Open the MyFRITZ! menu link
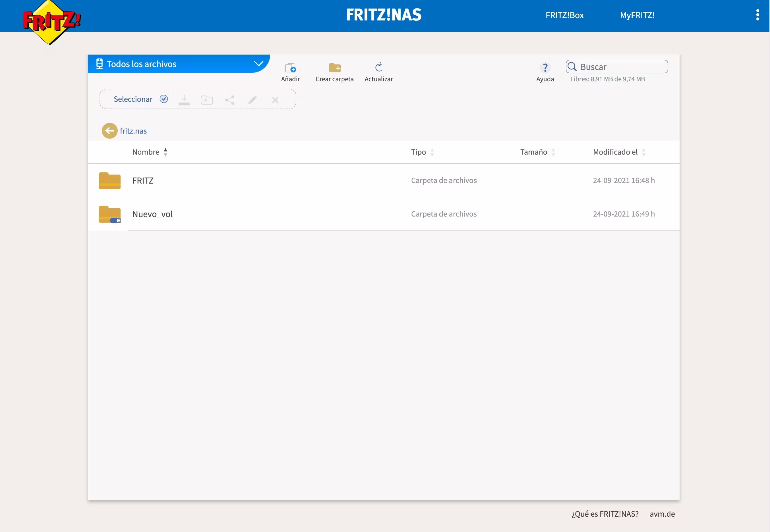Screen dimensions: 770x532 637,15
